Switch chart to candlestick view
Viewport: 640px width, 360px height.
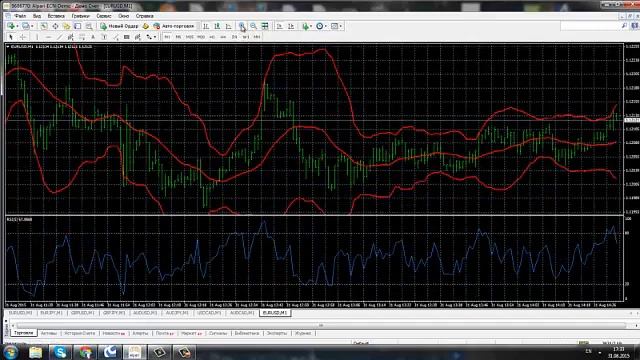pyautogui.click(x=217, y=26)
